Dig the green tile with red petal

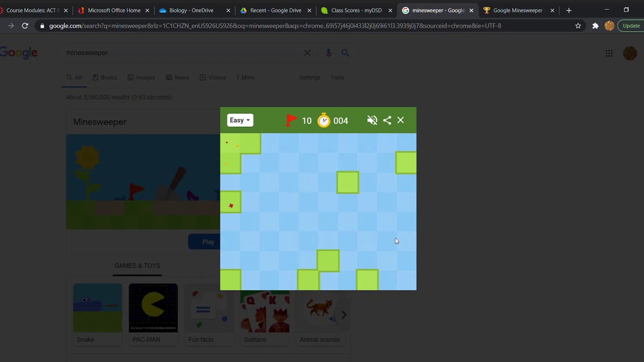click(x=230, y=202)
